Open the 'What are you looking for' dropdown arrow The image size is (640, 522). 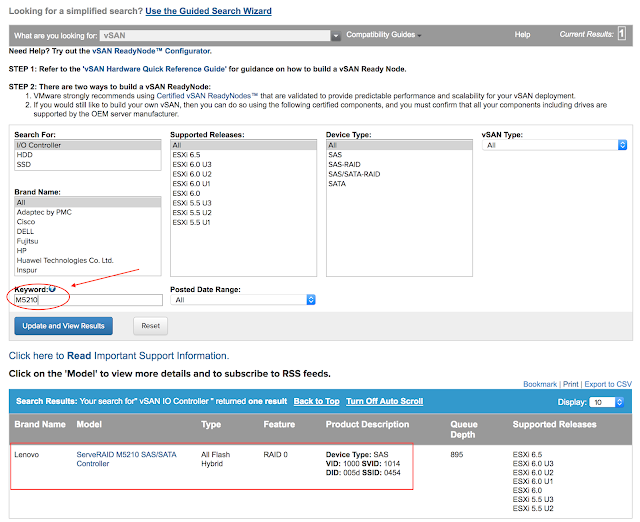coord(336,36)
